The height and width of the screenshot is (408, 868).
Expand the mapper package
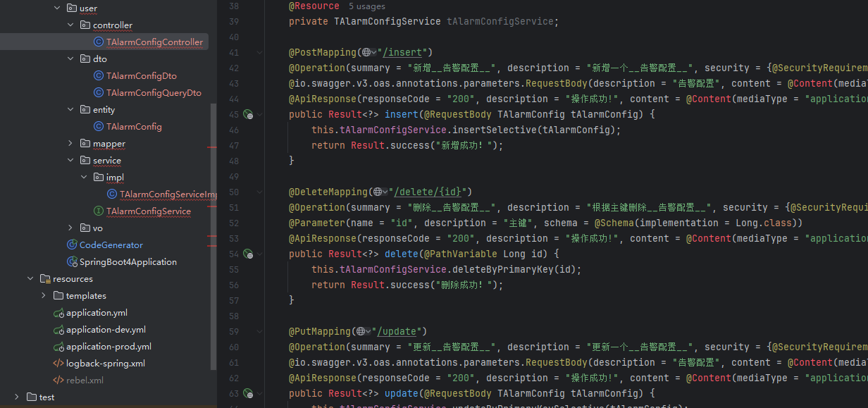coord(70,144)
